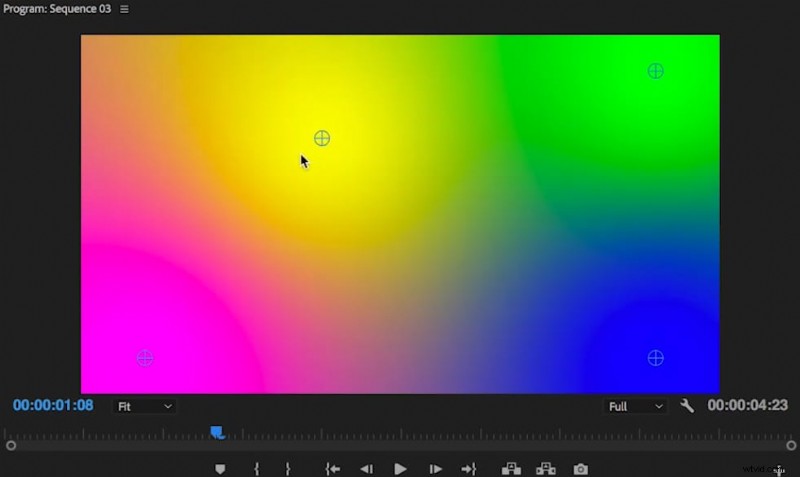Open the Full playback resolution dropdown
The height and width of the screenshot is (477, 800).
(x=635, y=407)
